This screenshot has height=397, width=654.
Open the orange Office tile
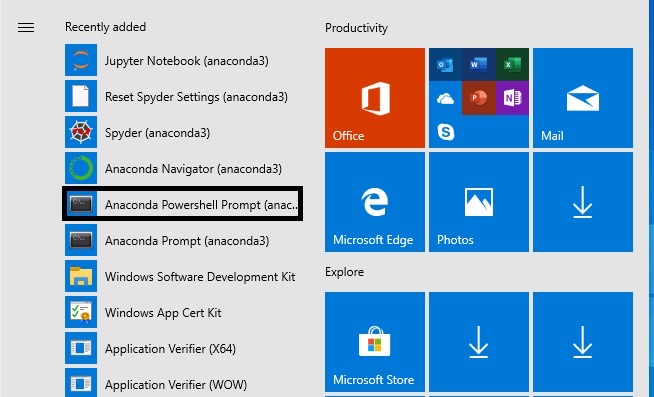[x=375, y=98]
